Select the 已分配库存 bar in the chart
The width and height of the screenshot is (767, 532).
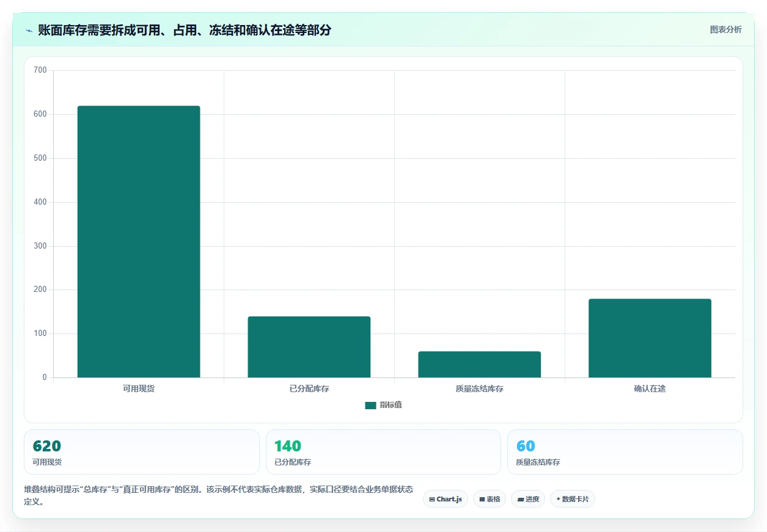(x=309, y=347)
